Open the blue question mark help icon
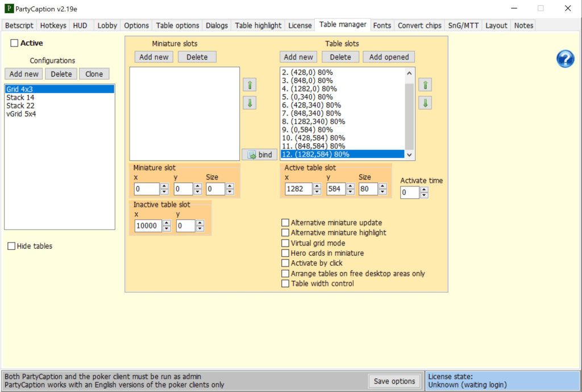The height and width of the screenshot is (392, 582). tap(565, 59)
